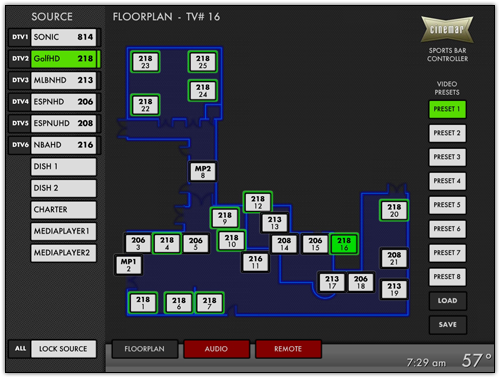Choose TV 13 tile showing channel 213
The width and height of the screenshot is (500, 378).
tap(274, 223)
